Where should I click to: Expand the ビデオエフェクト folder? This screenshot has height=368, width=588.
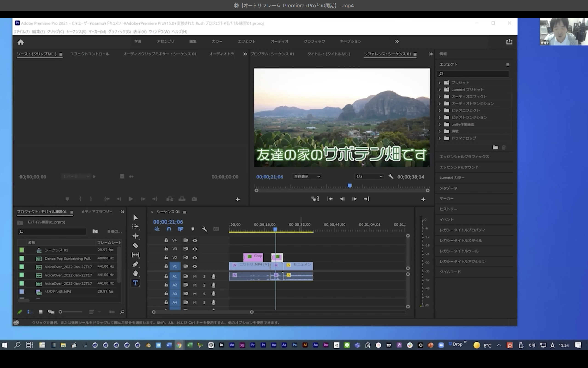click(x=440, y=110)
